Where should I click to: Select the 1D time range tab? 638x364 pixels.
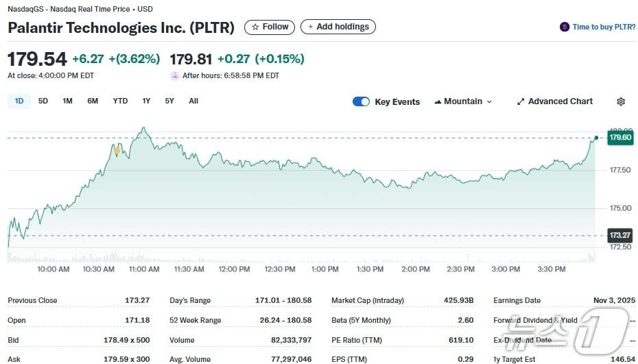point(19,101)
